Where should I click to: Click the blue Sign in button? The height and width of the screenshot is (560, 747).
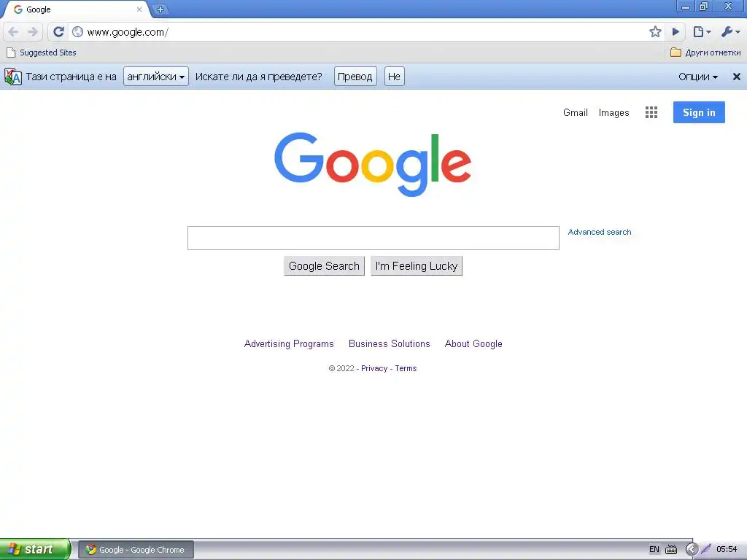[699, 112]
